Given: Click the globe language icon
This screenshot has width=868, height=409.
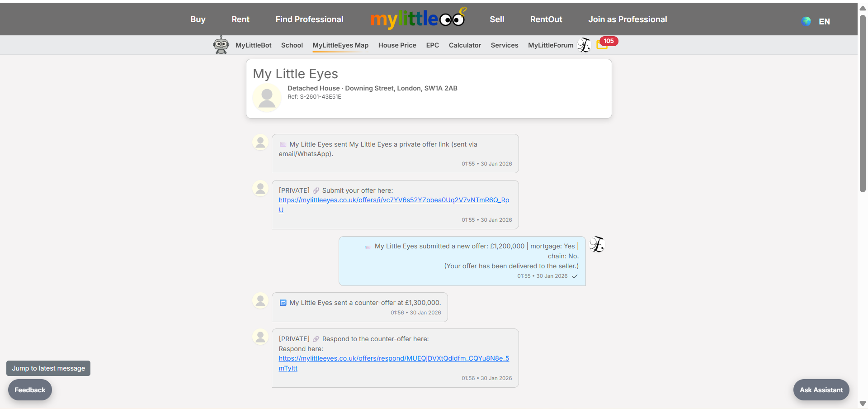Looking at the screenshot, I should [x=806, y=21].
